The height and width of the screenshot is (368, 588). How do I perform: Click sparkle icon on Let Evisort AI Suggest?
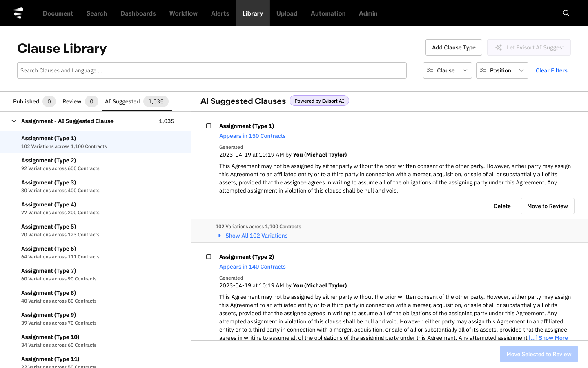(498, 47)
